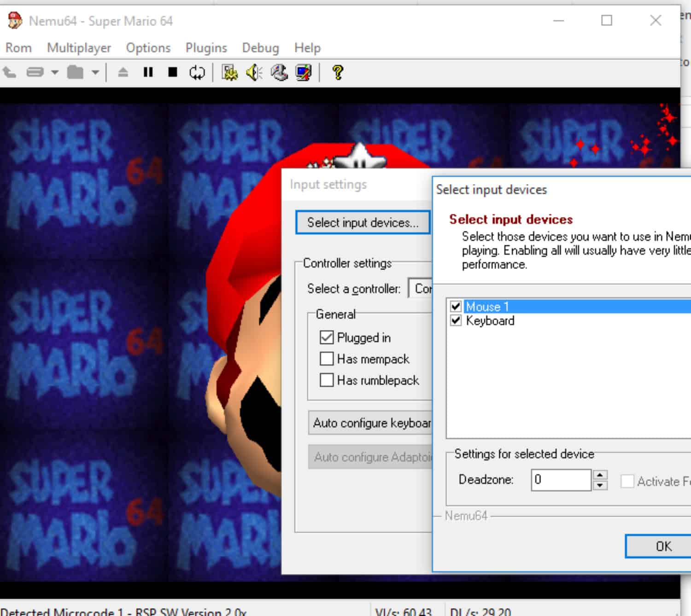Click the greyed-out back arrow toolbar icon

(9, 72)
